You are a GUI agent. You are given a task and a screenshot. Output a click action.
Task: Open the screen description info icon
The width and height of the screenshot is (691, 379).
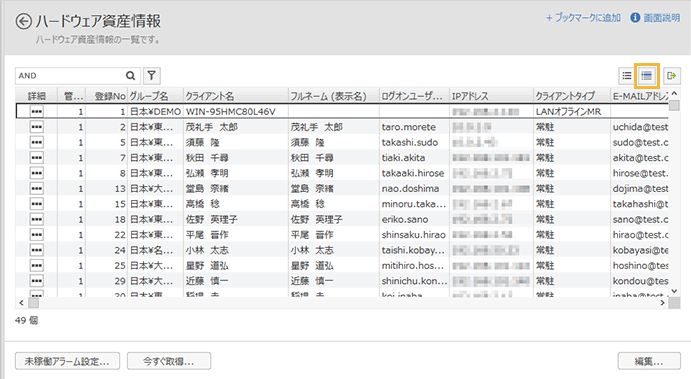[635, 18]
